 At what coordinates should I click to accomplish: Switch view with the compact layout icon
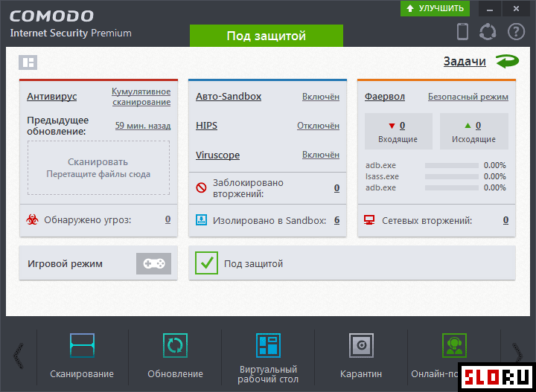pos(28,62)
